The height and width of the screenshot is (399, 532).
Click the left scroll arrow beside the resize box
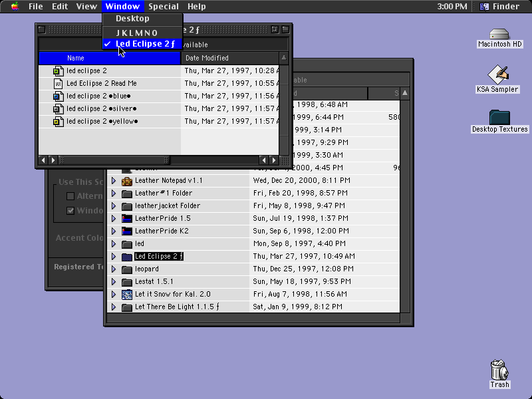(x=264, y=160)
